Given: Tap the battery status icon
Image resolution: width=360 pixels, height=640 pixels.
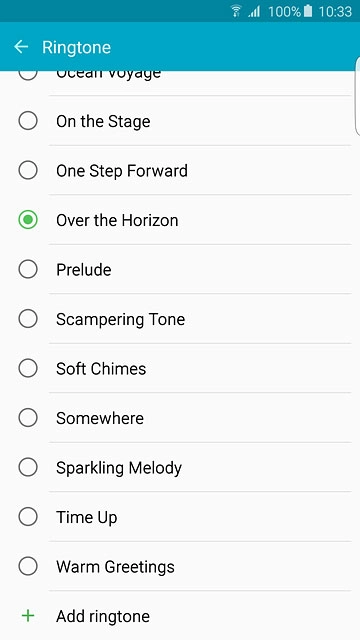Looking at the screenshot, I should (x=308, y=11).
